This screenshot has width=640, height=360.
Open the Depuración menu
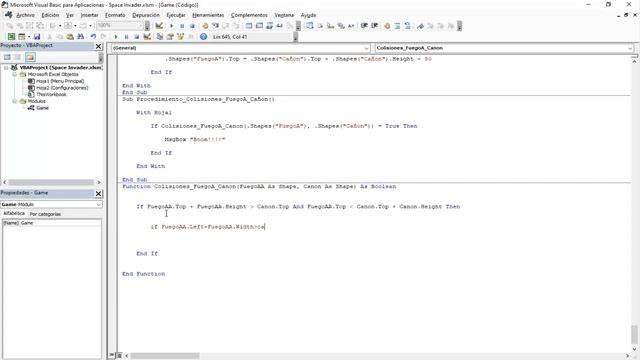point(146,15)
